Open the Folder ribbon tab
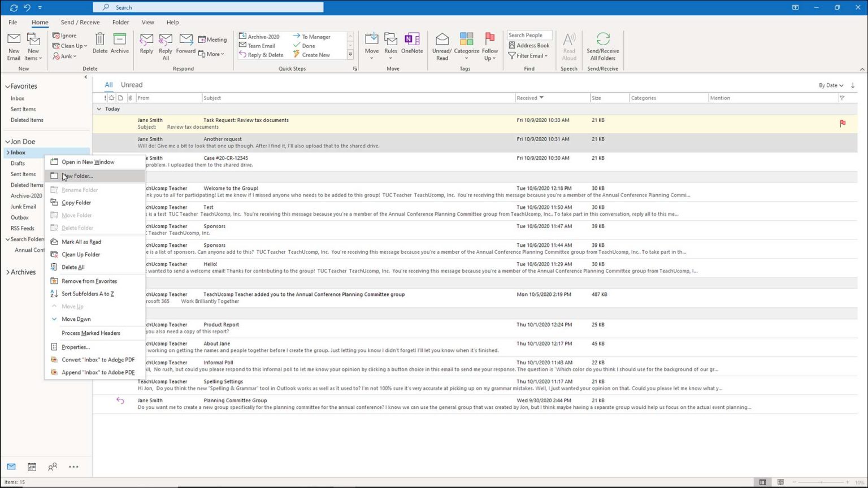The height and width of the screenshot is (488, 868). pyautogui.click(x=120, y=23)
